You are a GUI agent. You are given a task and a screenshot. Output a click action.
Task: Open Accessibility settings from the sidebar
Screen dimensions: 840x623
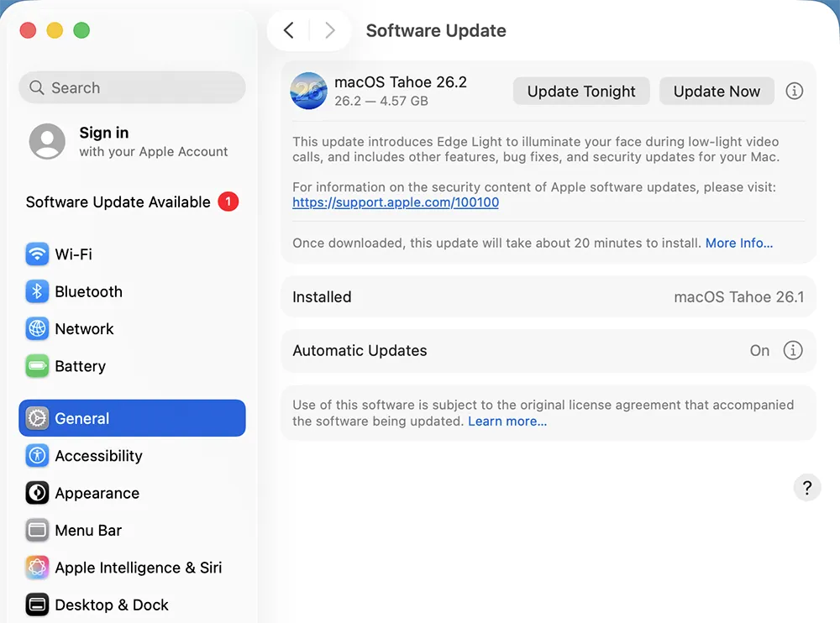37,456
